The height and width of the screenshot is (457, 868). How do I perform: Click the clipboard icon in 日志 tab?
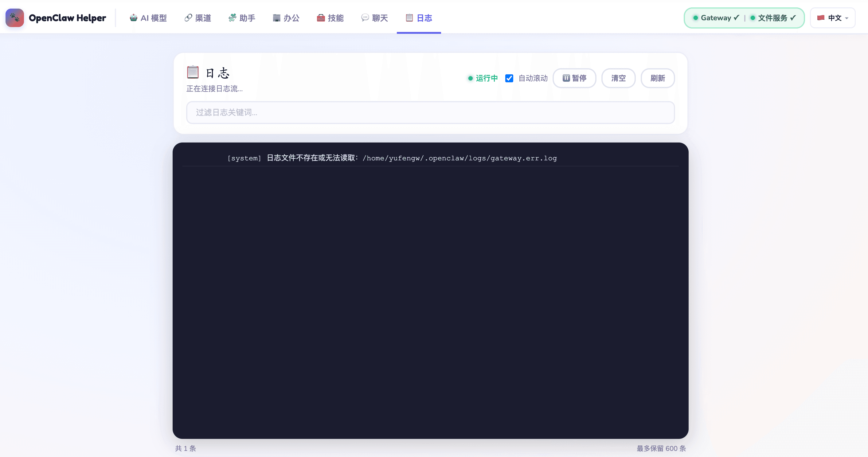(x=409, y=18)
